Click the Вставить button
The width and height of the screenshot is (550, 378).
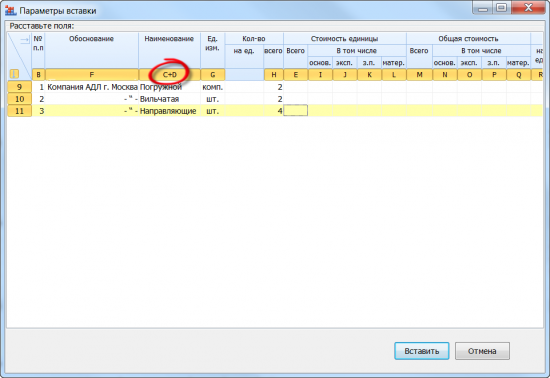(x=422, y=351)
